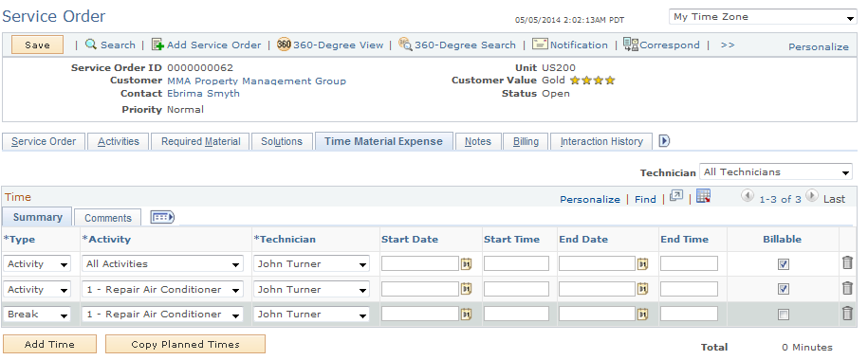
Task: Uncheck Billable for All Activities row
Action: pos(783,264)
